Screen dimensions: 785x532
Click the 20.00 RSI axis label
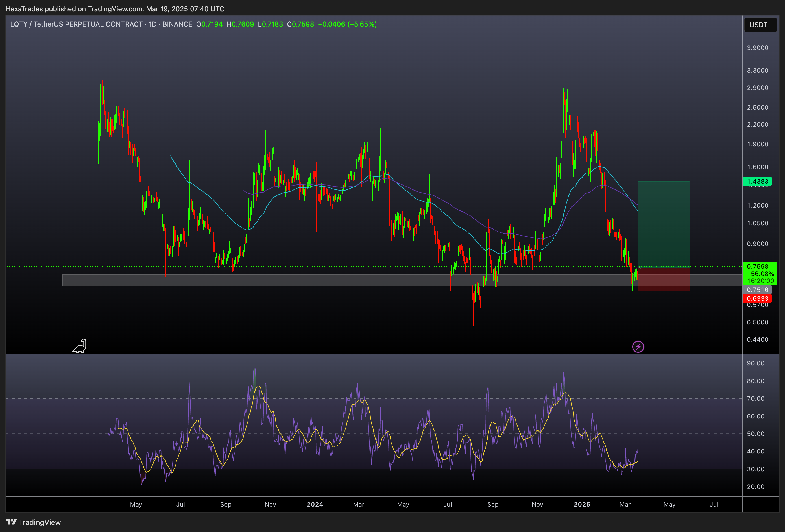pyautogui.click(x=755, y=487)
